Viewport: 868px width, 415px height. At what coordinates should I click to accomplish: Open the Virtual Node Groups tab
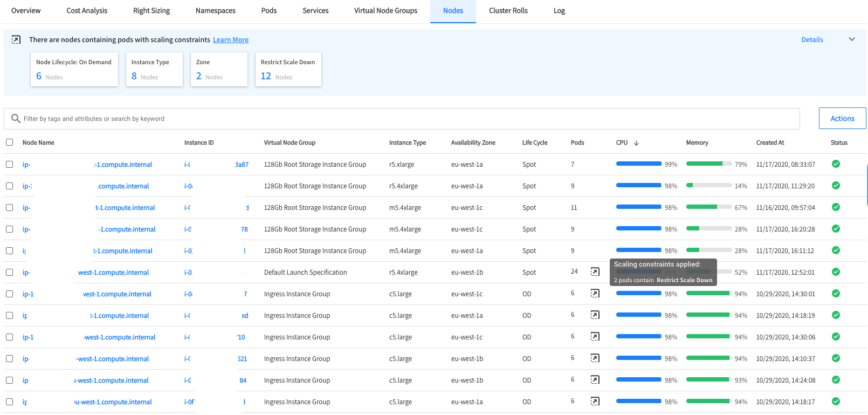(x=385, y=11)
